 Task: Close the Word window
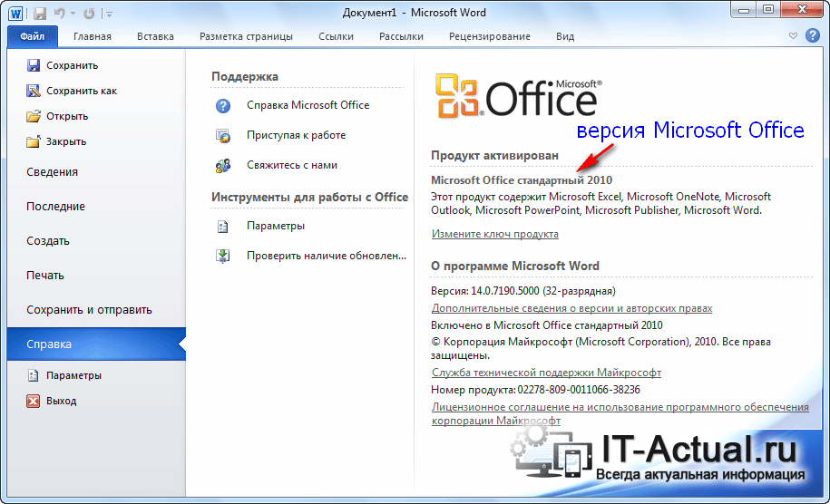(x=802, y=10)
